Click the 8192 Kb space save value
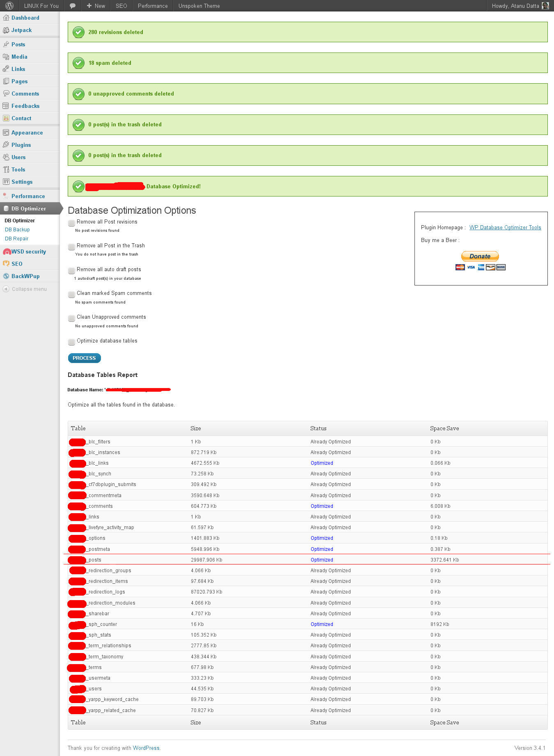The image size is (554, 756). point(440,624)
